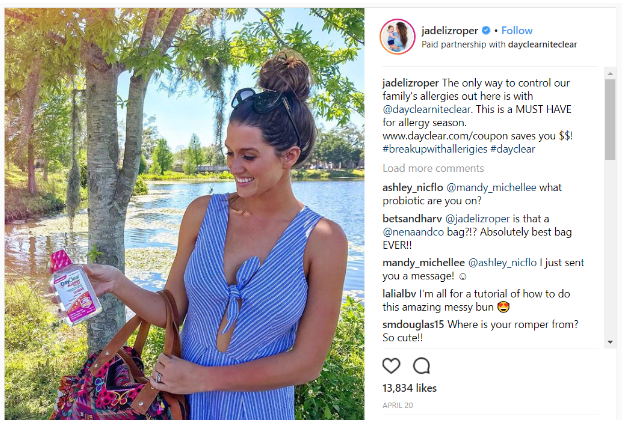Open the #breakupwithallerigies hashtag
The height and width of the screenshot is (435, 631).
[x=435, y=149]
